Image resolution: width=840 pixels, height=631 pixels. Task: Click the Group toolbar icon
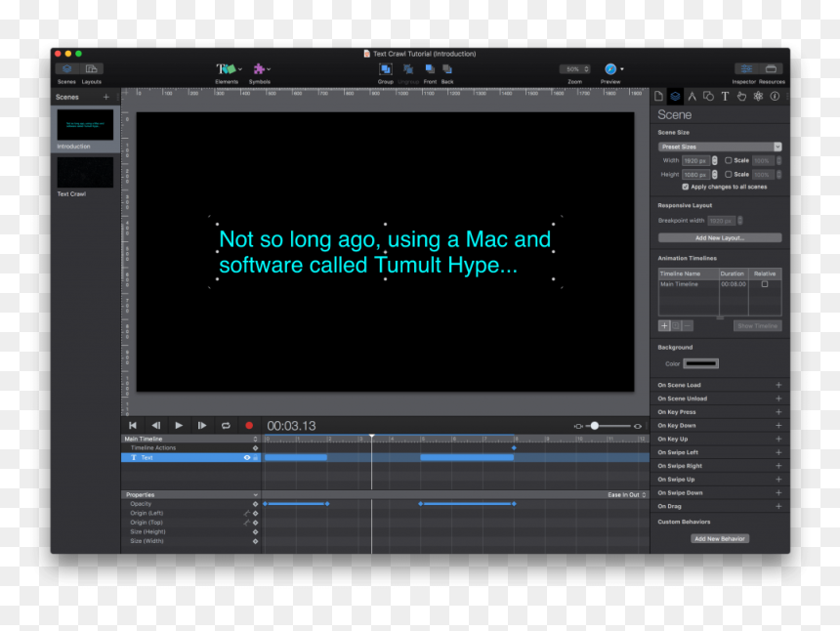386,69
